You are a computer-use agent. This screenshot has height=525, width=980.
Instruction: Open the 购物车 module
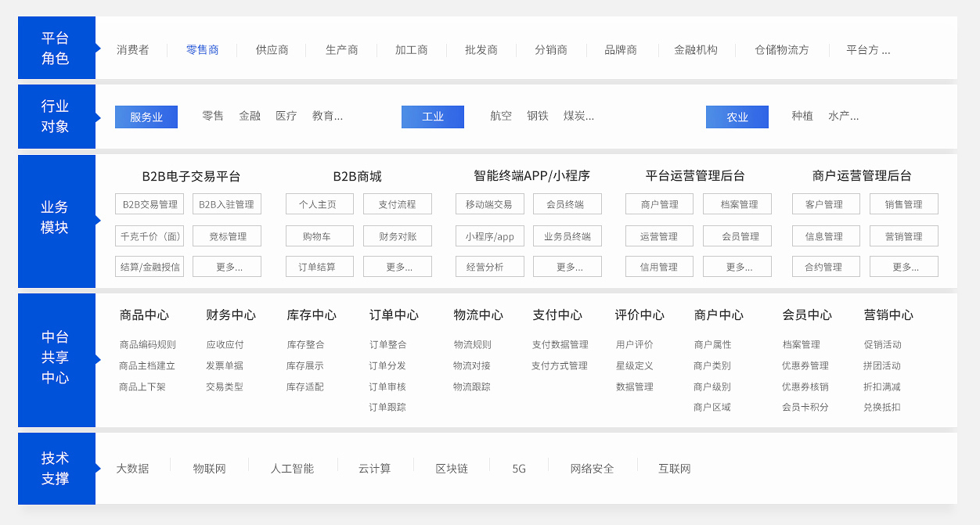pyautogui.click(x=319, y=236)
